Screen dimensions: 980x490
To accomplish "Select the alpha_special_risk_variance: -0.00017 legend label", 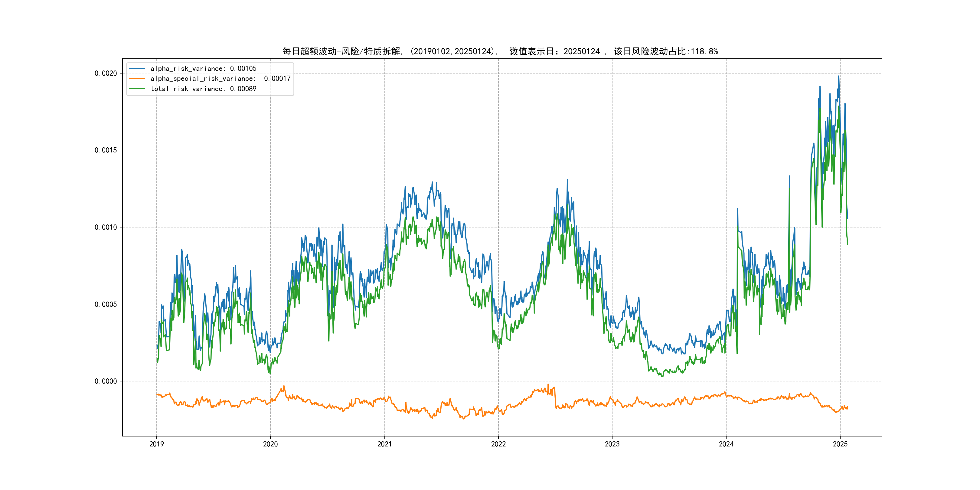I will coord(220,79).
